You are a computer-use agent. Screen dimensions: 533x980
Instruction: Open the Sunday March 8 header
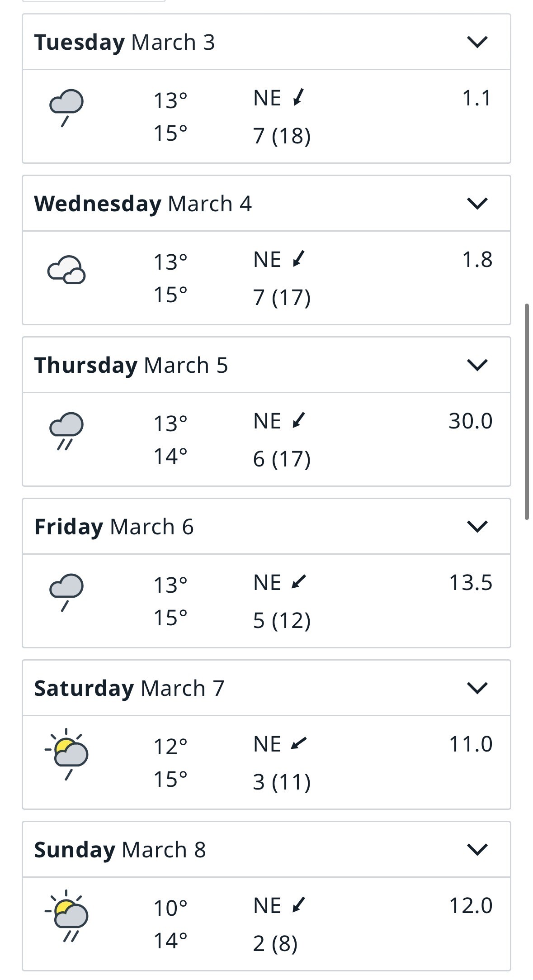pyautogui.click(x=120, y=850)
